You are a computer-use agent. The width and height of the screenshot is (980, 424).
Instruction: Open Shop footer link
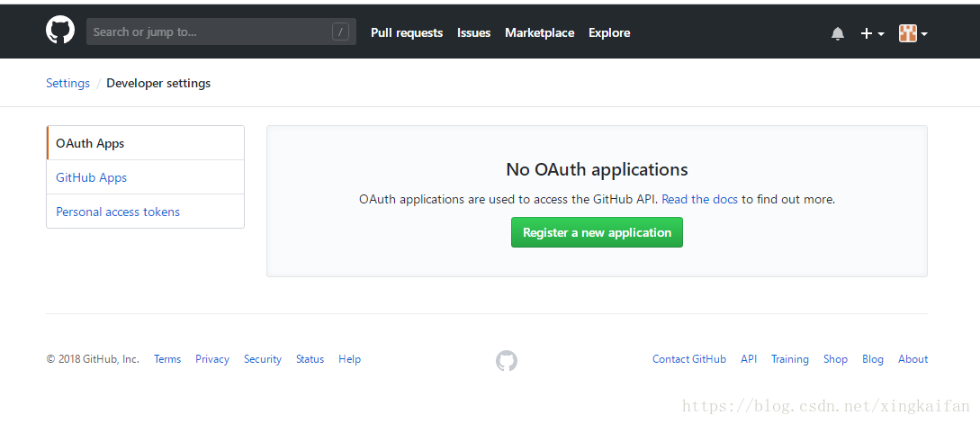tap(835, 359)
